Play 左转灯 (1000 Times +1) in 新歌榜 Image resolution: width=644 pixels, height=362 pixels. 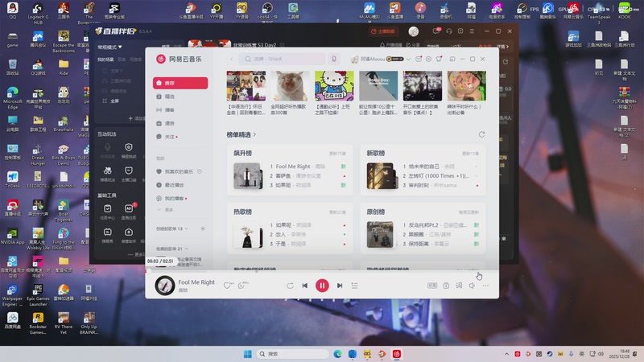point(440,175)
